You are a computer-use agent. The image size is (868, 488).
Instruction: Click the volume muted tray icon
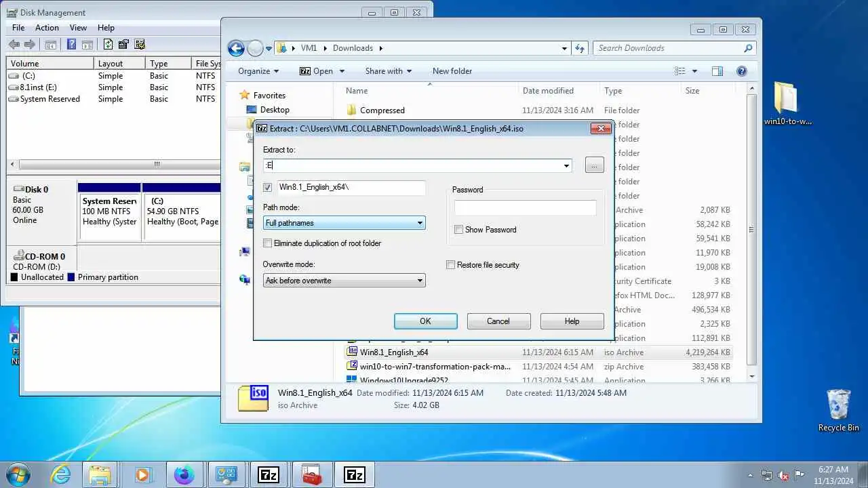[783, 475]
